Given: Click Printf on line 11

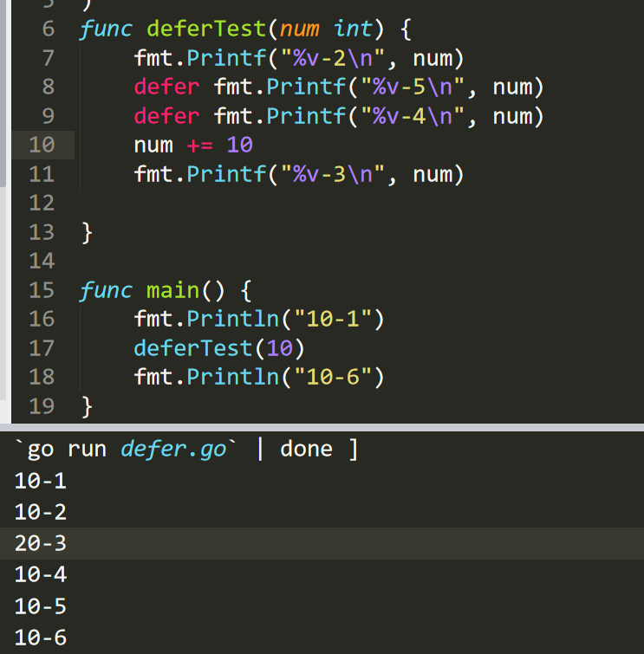Looking at the screenshot, I should (x=226, y=174).
